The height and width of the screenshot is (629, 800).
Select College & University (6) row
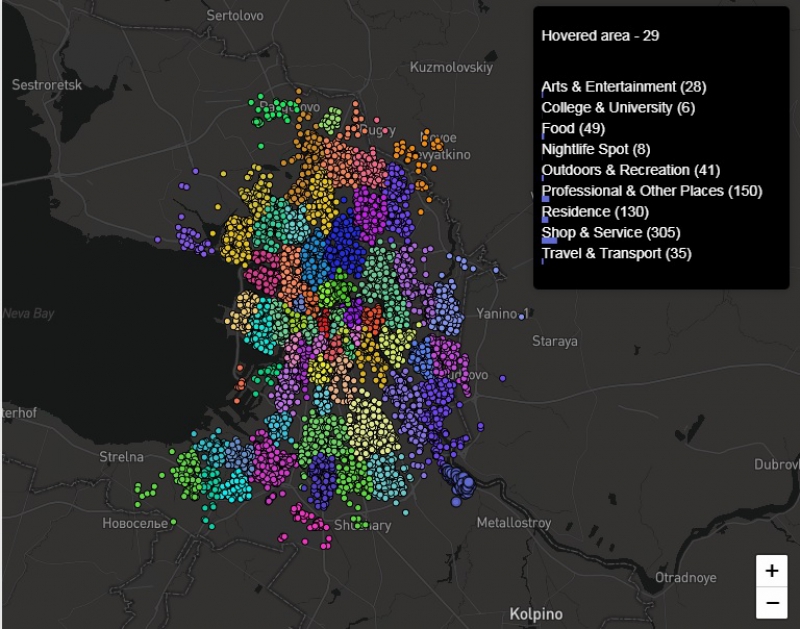(x=617, y=108)
